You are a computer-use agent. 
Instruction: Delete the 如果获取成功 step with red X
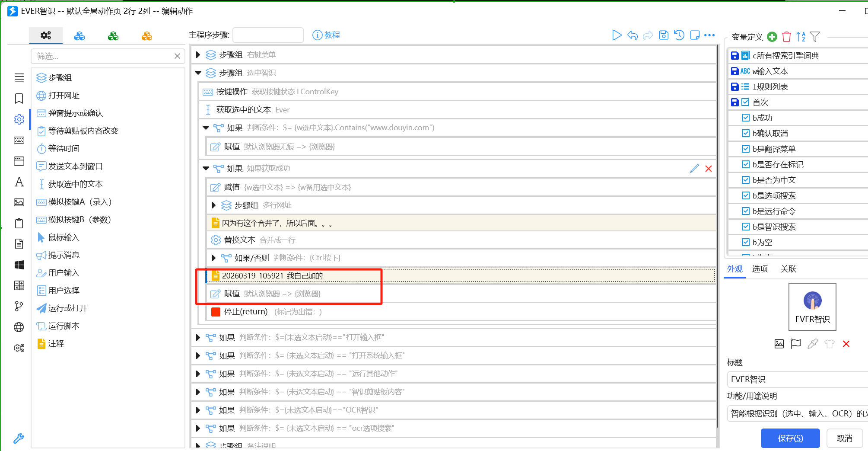pos(709,169)
